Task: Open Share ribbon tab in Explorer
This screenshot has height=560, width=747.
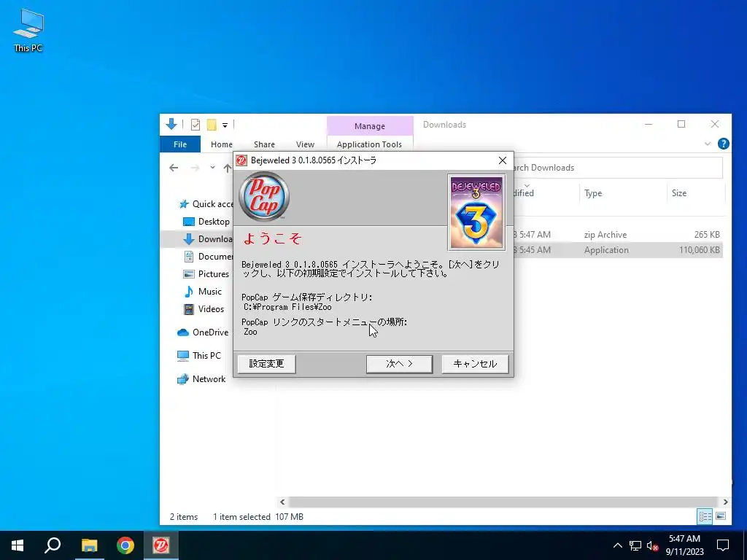Action: [264, 144]
